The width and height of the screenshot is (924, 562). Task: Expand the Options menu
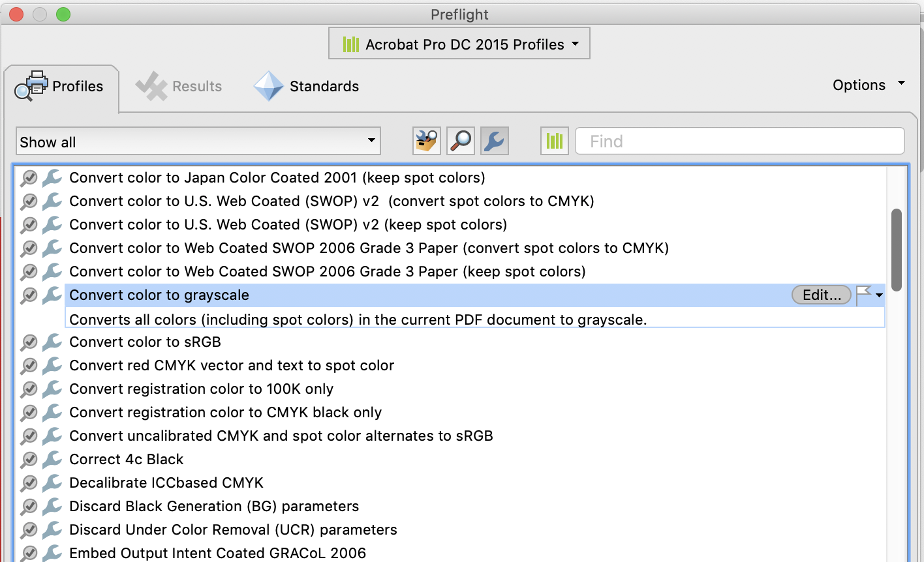868,85
